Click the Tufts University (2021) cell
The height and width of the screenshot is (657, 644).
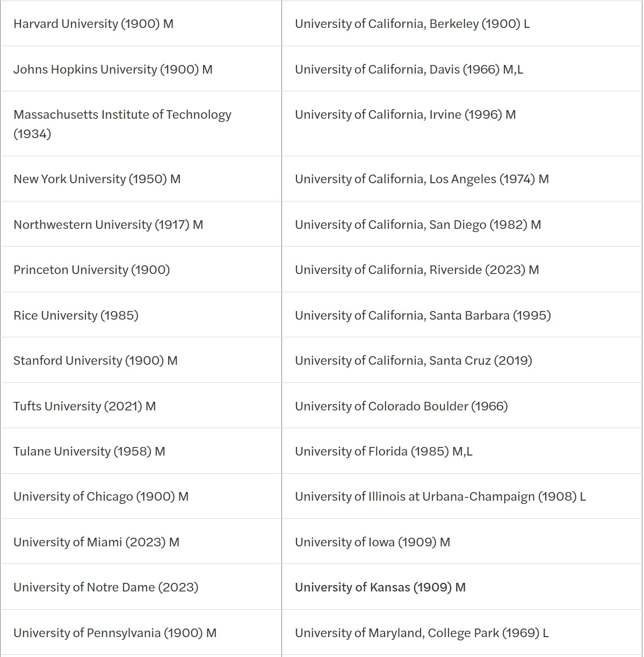pyautogui.click(x=84, y=406)
